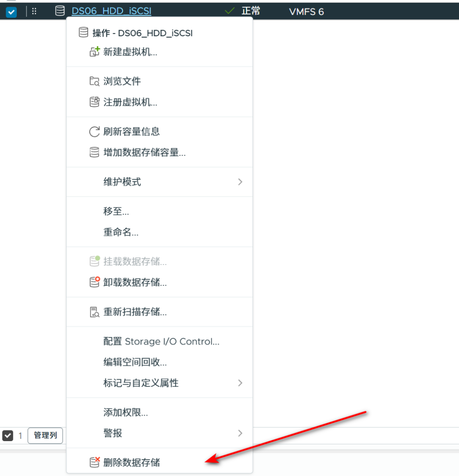Click the datastore icon beside DS06_HDD_iSCSI row
Image resolution: width=459 pixels, height=476 pixels.
point(60,11)
